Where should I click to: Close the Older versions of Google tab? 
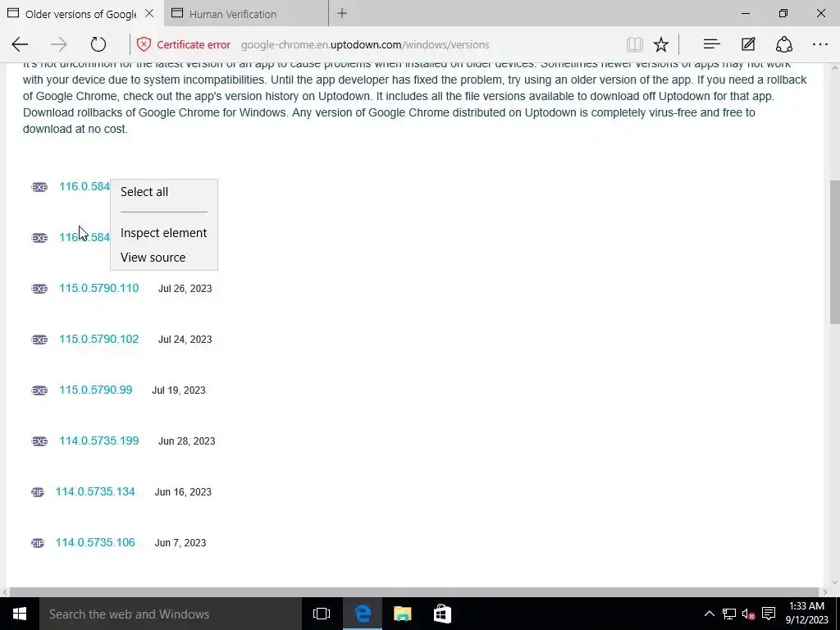149,13
